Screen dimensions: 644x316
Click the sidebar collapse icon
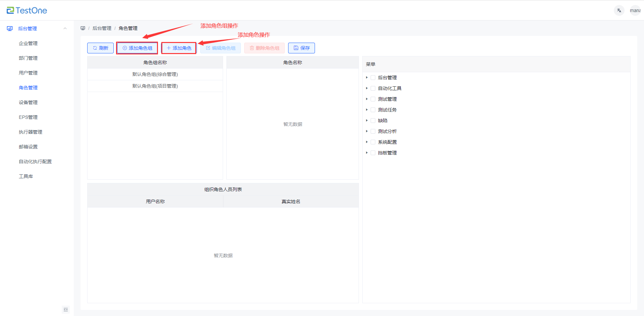(66, 310)
